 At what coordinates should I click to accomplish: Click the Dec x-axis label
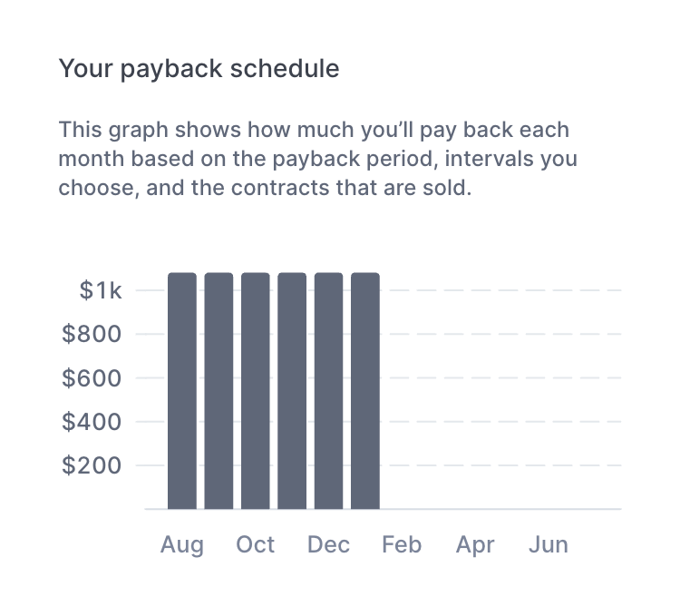tap(328, 544)
